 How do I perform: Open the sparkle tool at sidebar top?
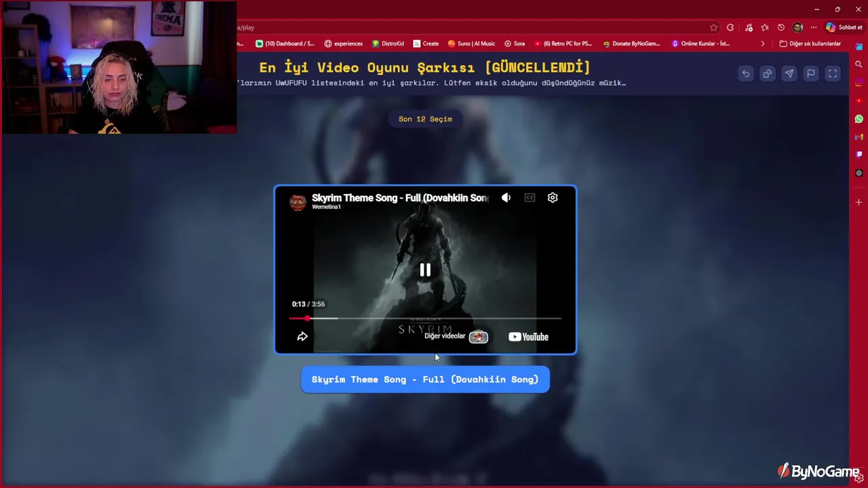[x=859, y=46]
